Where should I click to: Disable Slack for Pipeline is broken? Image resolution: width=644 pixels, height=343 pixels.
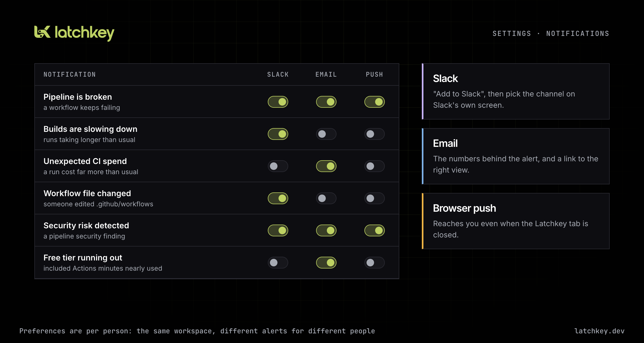pos(278,102)
